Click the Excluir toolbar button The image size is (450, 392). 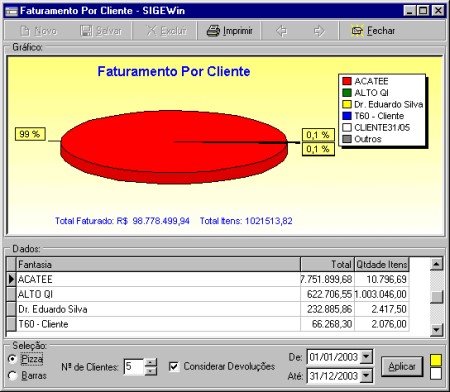click(166, 31)
